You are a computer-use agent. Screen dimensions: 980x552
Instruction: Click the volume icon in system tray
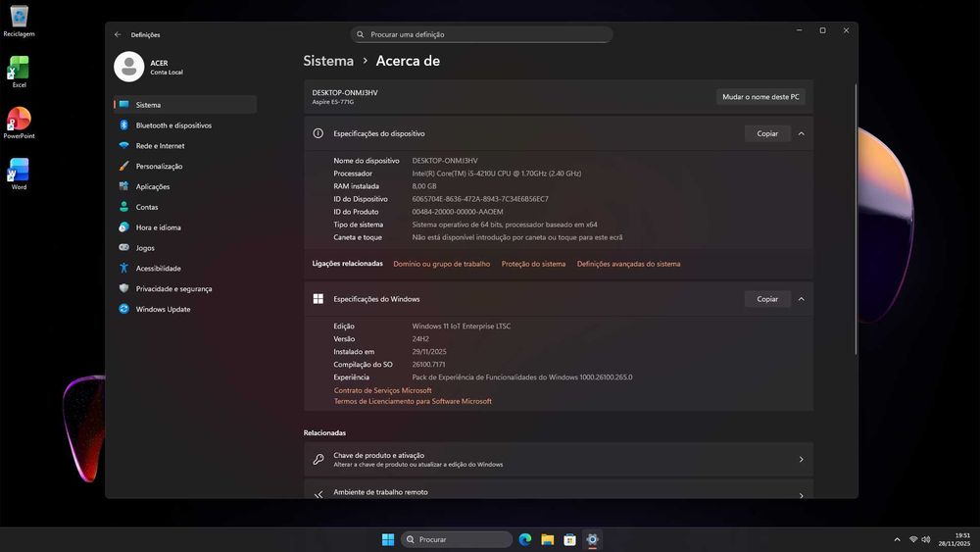click(926, 539)
